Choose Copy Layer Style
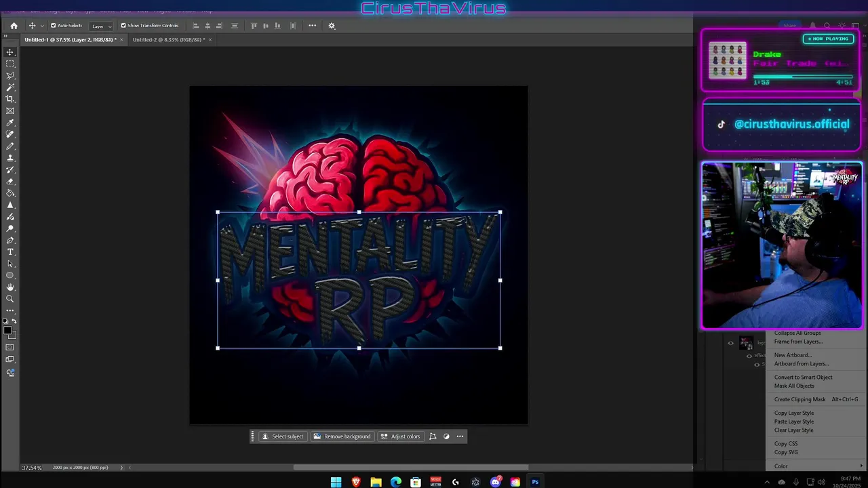Screen dimensions: 868x488 coord(794,413)
